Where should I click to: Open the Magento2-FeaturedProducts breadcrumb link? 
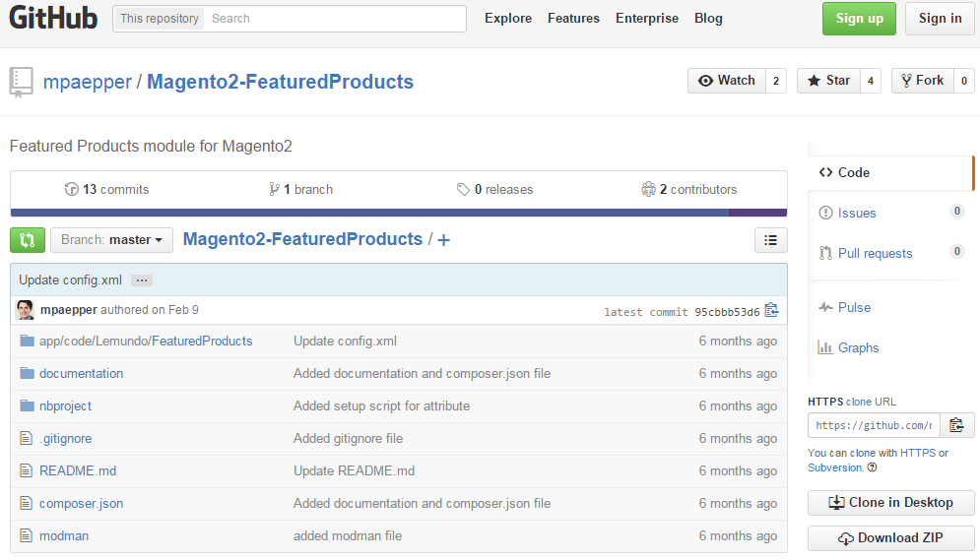[302, 239]
